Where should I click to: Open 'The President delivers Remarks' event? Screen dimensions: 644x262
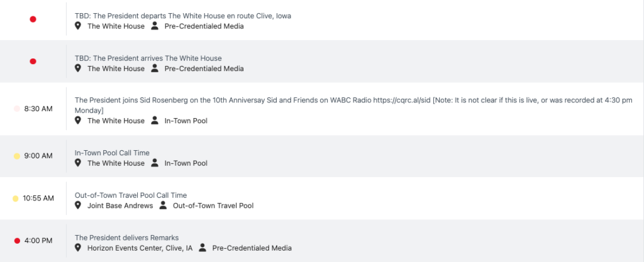pyautogui.click(x=126, y=237)
